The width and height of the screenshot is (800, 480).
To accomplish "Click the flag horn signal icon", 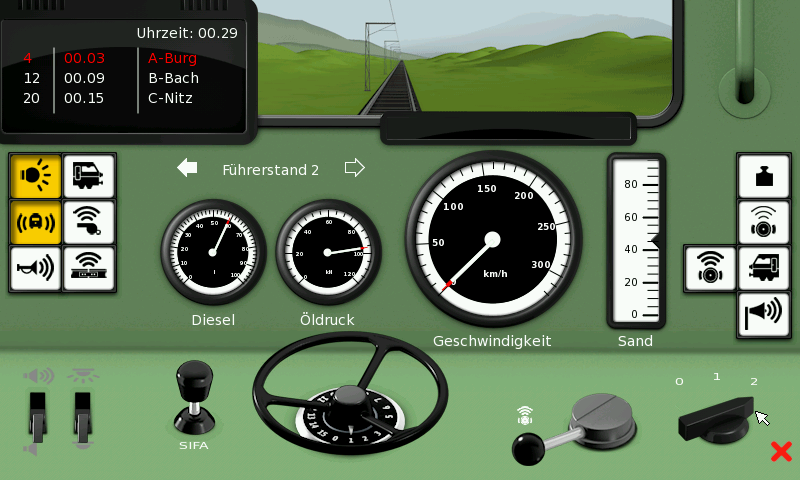I will point(764,315).
